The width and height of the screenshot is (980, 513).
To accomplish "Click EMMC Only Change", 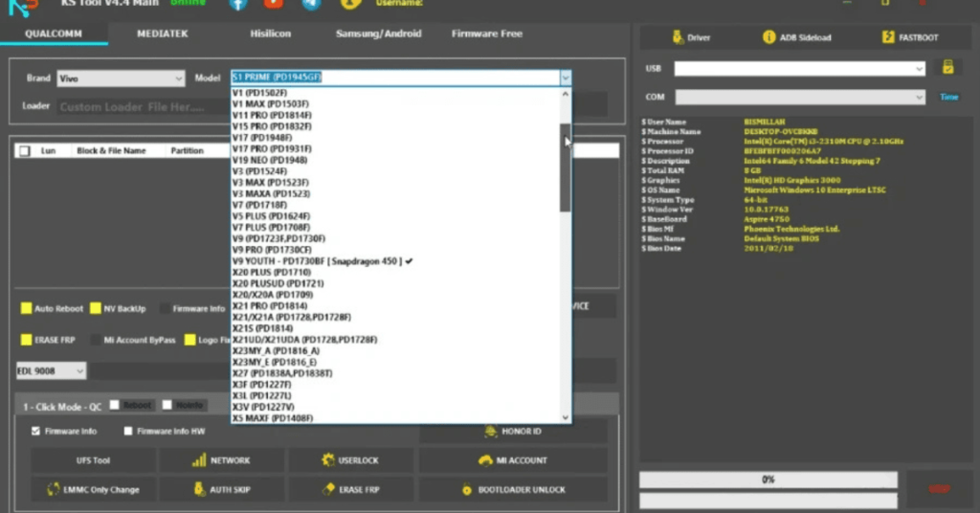I will 93,490.
